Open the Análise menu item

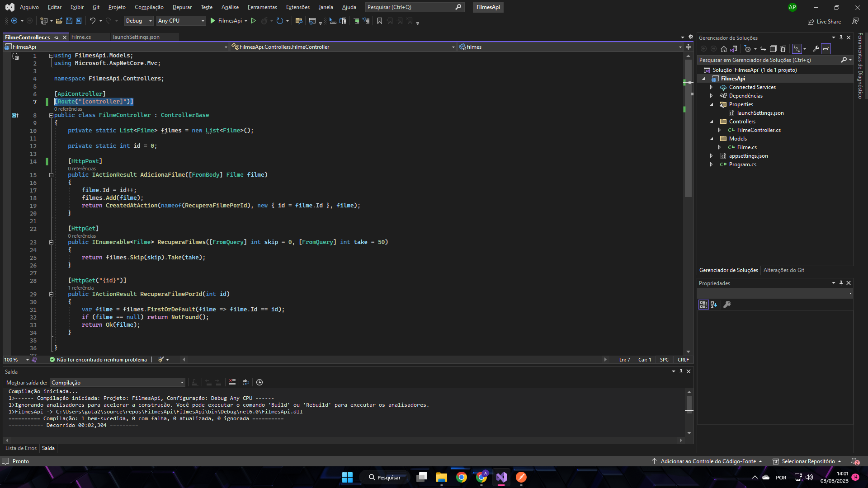[x=230, y=7]
